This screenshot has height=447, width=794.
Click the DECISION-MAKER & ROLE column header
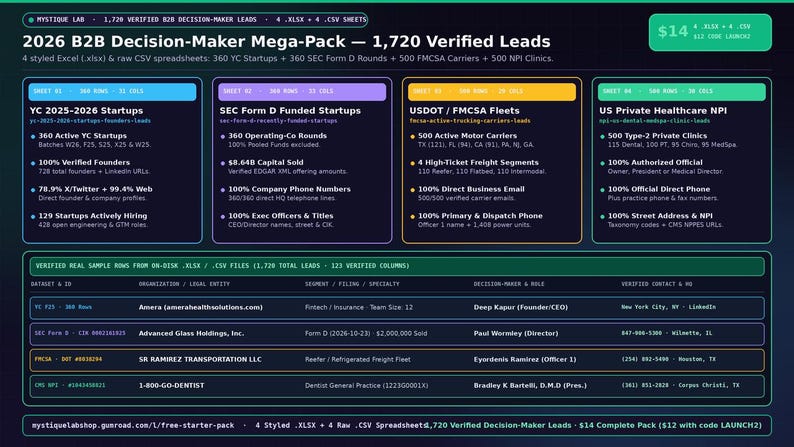point(509,285)
